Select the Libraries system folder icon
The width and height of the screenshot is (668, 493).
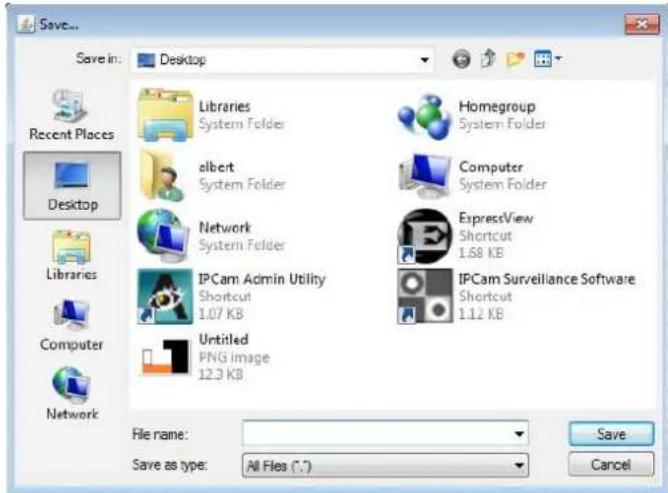165,115
